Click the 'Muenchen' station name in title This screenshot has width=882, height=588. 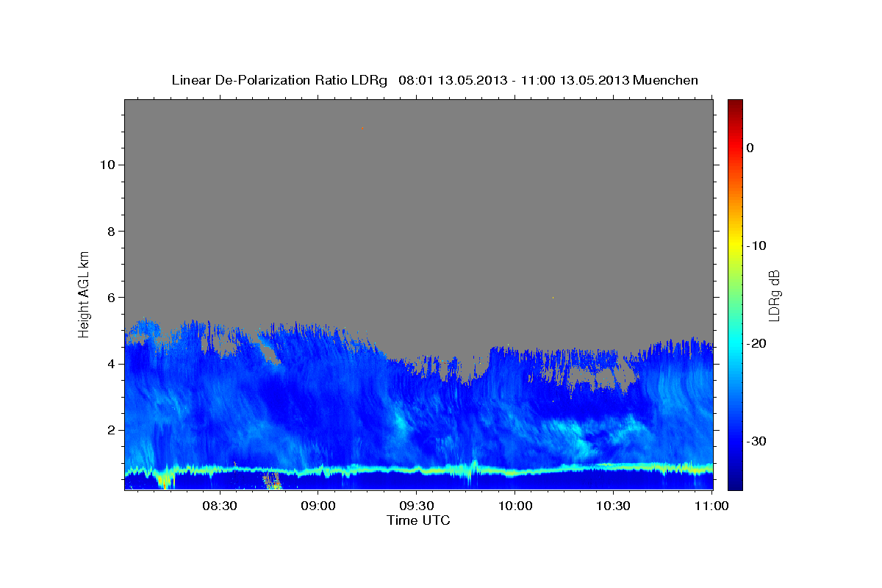664,80
